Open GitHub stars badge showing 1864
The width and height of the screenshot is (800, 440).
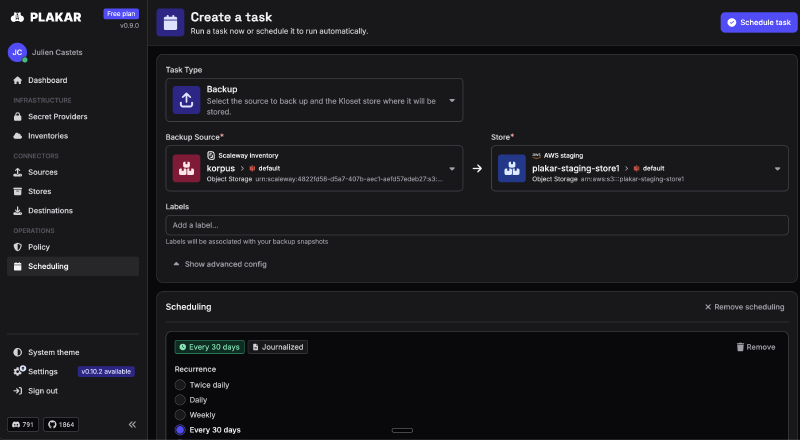click(61, 424)
